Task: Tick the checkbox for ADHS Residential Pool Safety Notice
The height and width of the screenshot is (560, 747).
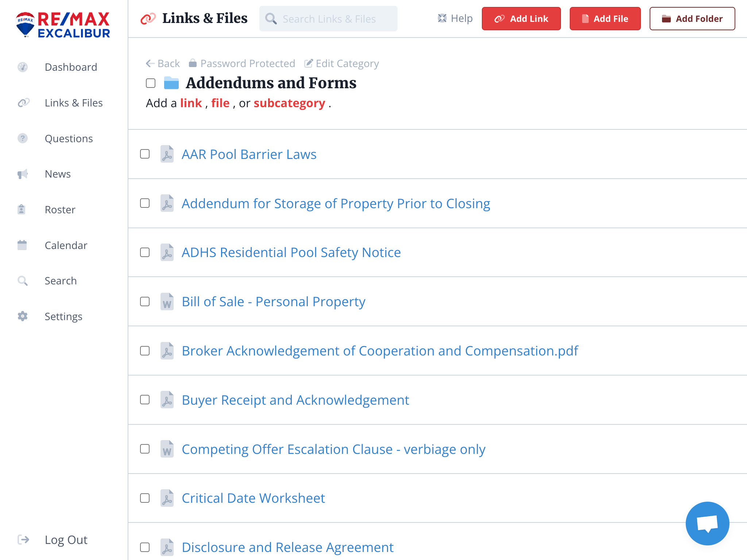Action: [145, 252]
